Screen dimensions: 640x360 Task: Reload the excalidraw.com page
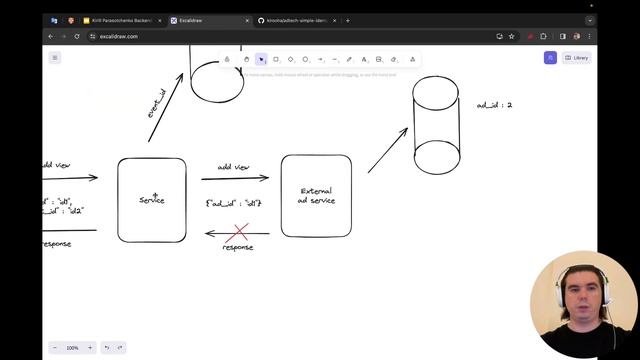coord(77,36)
